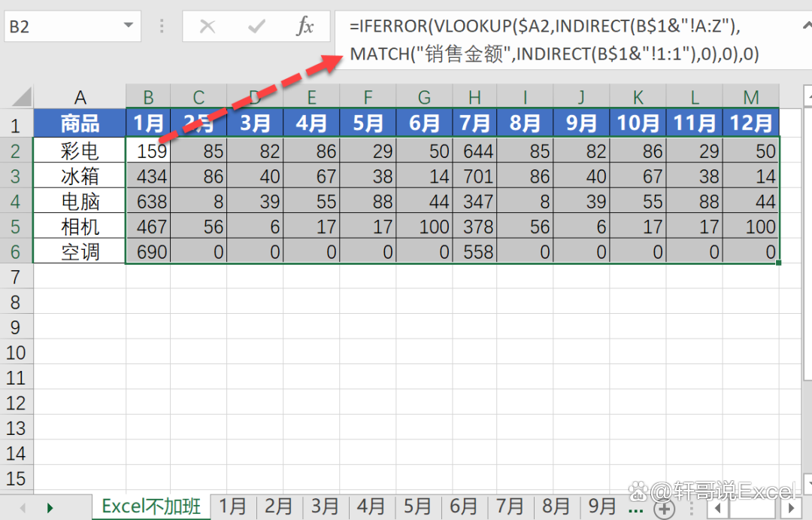Collapse the expanded formula bar
The height and width of the screenshot is (520, 812).
coord(807,24)
